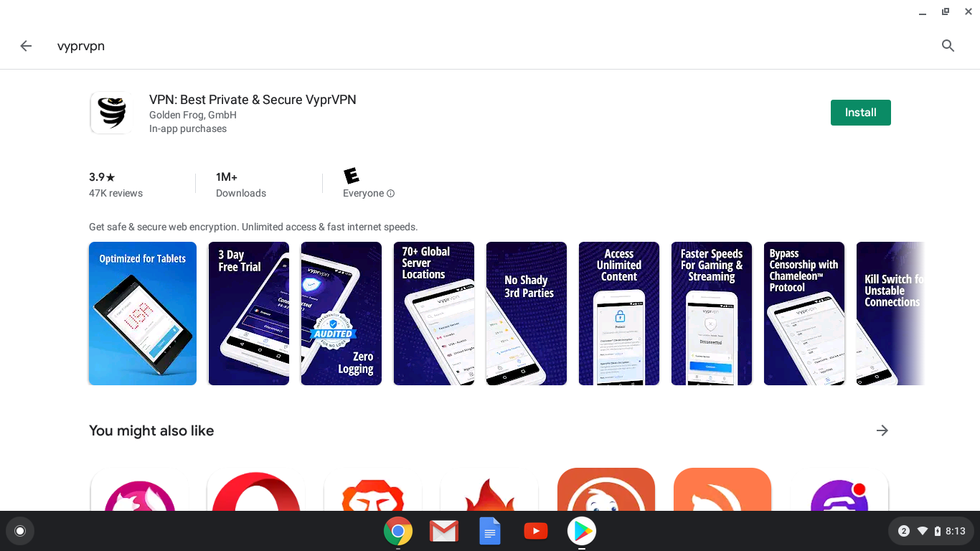
Task: Open developer Golden Frog, GmbH
Action: [193, 115]
